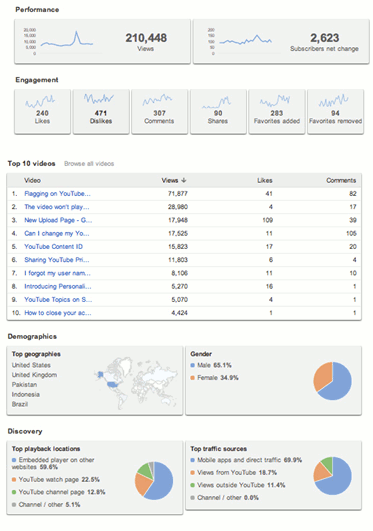This screenshot has width=373, height=531.
Task: Click Mobile apps and direct traffic entry
Action: click(246, 460)
